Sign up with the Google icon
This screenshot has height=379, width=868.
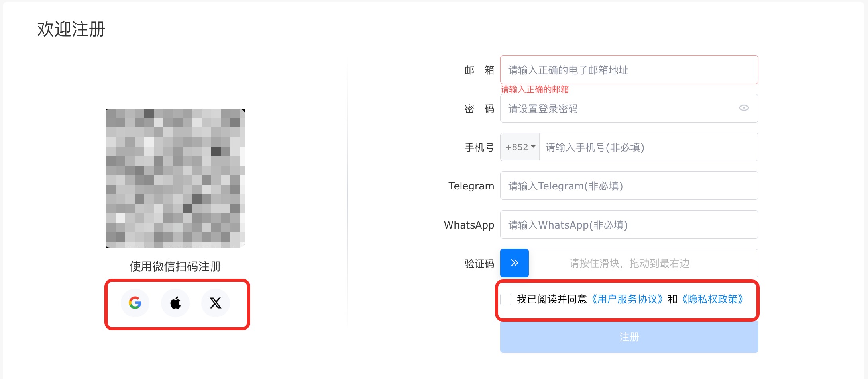pos(135,303)
